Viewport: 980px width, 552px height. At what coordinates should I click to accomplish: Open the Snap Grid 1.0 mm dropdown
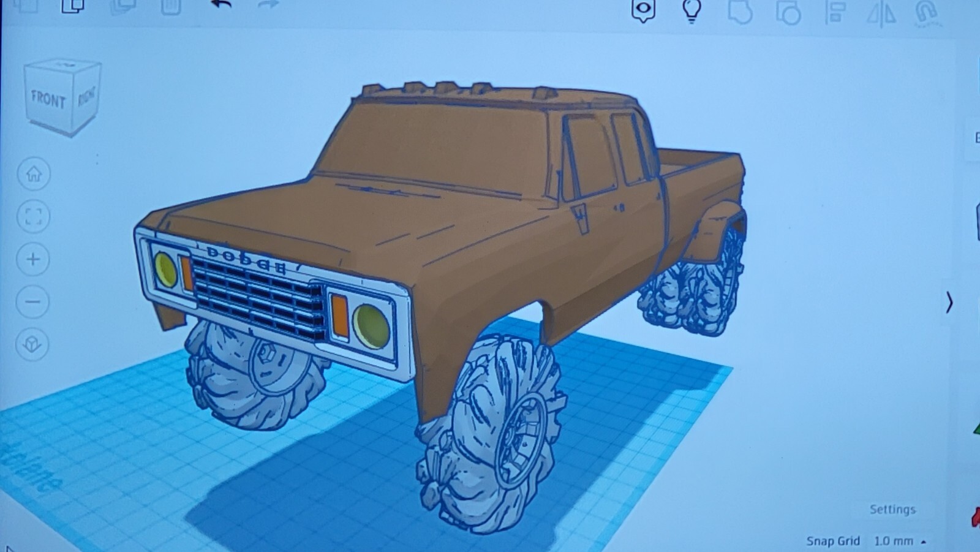[x=899, y=541]
